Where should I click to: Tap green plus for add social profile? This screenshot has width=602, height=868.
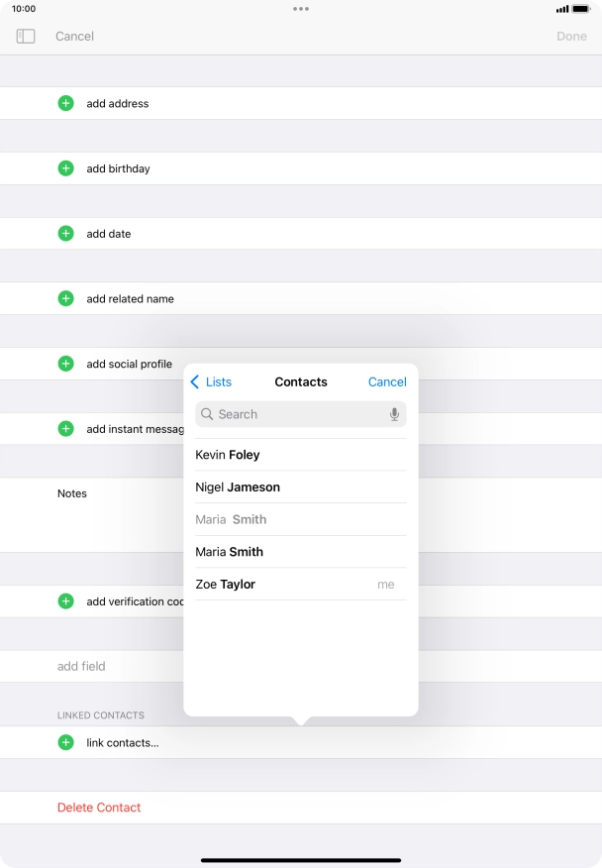(x=65, y=364)
